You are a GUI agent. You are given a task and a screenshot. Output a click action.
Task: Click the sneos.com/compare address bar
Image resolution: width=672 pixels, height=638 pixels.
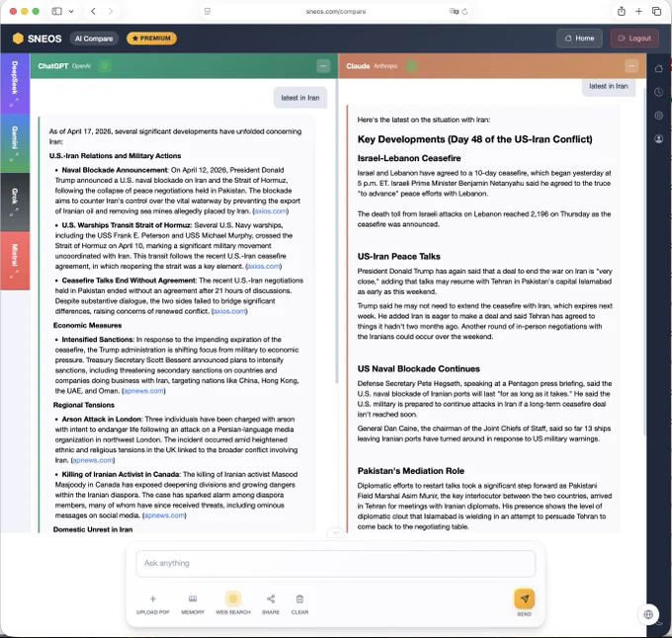[x=336, y=12]
